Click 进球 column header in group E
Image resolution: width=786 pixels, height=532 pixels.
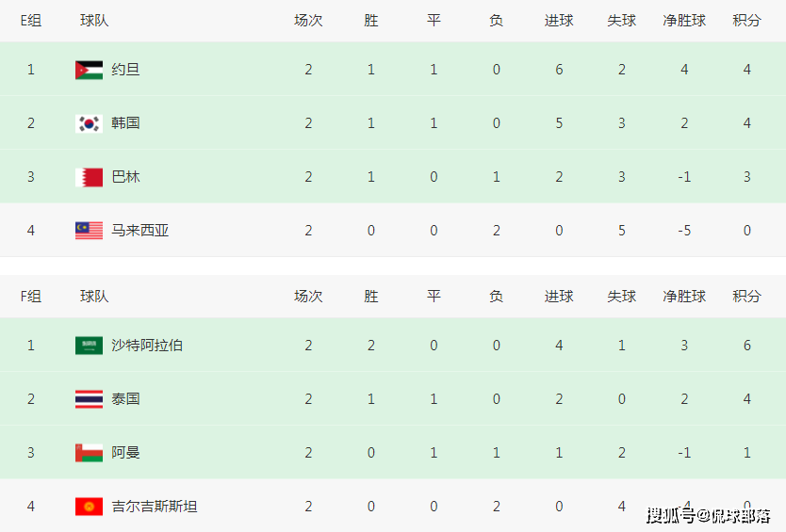click(x=559, y=20)
